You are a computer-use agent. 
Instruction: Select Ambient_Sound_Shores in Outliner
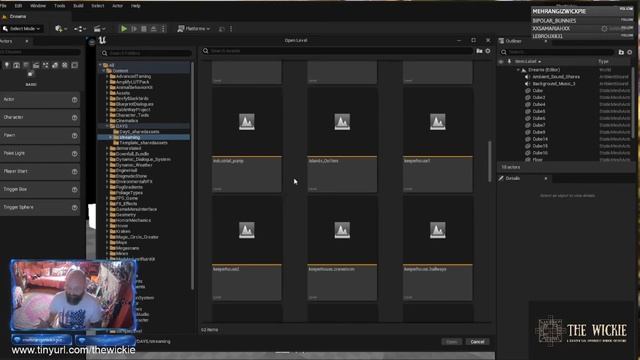(556, 77)
